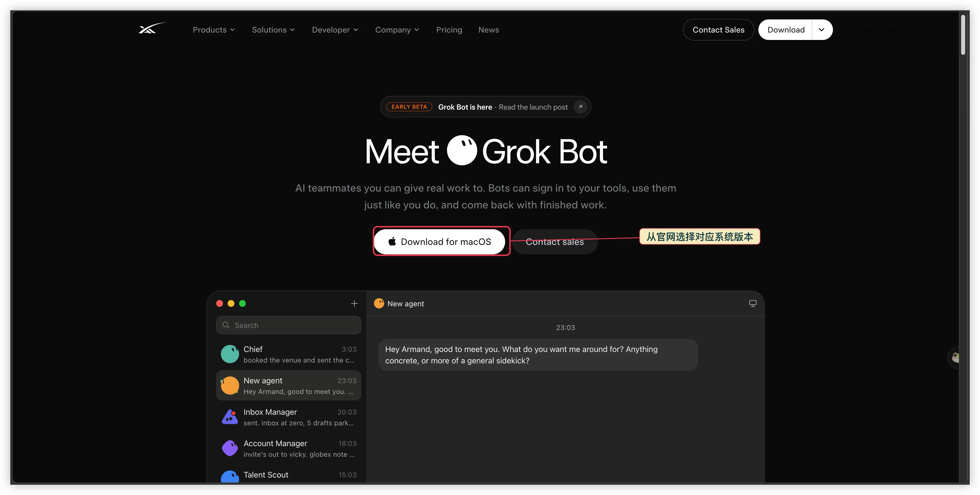
Task: Expand the Company menu
Action: coord(397,30)
